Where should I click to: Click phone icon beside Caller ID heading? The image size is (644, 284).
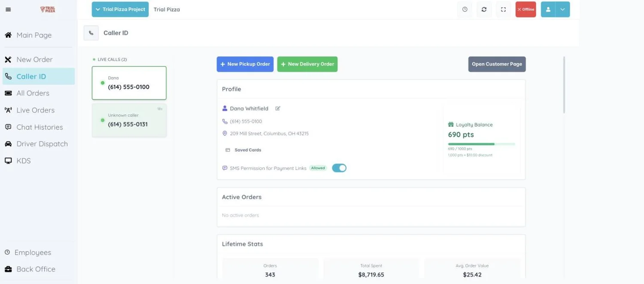tap(91, 33)
